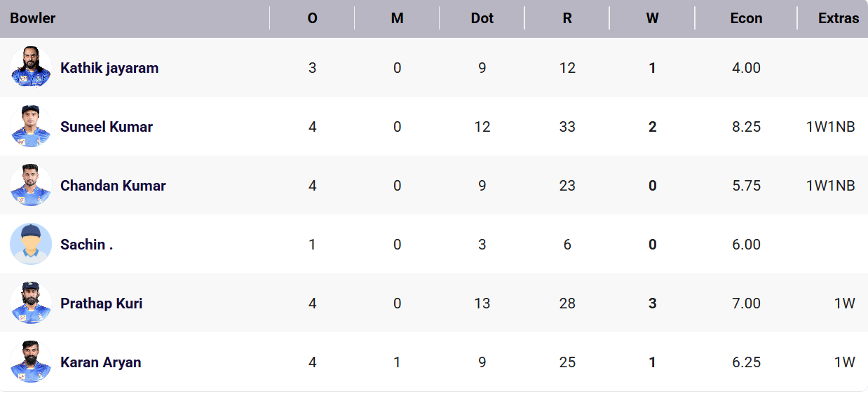Screen dimensions: 868x403
Task: Click the O overs column header
Action: click(312, 19)
